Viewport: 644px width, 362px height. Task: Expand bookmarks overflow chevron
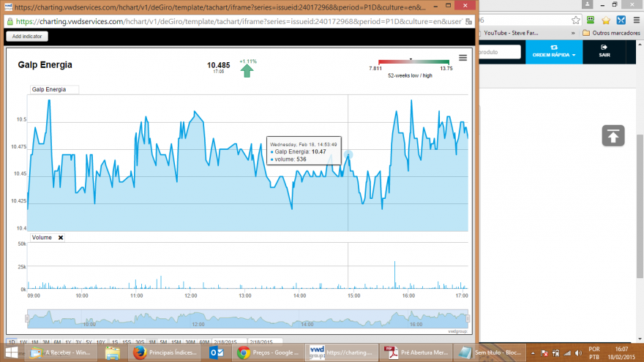click(x=573, y=33)
